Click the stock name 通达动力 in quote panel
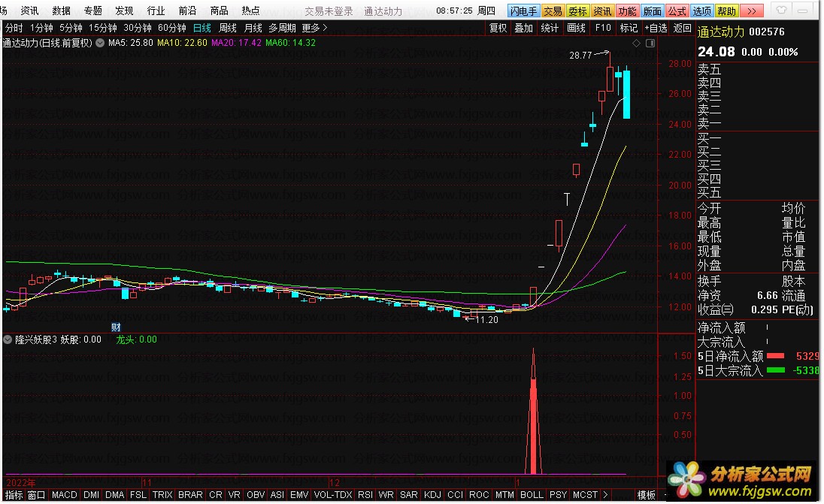The height and width of the screenshot is (504, 824). coord(720,32)
